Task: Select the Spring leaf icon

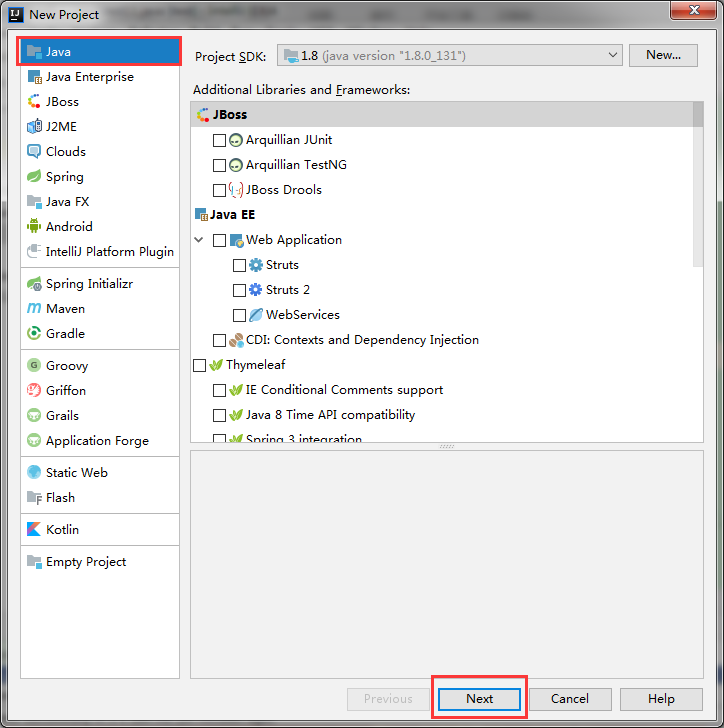Action: click(x=34, y=176)
